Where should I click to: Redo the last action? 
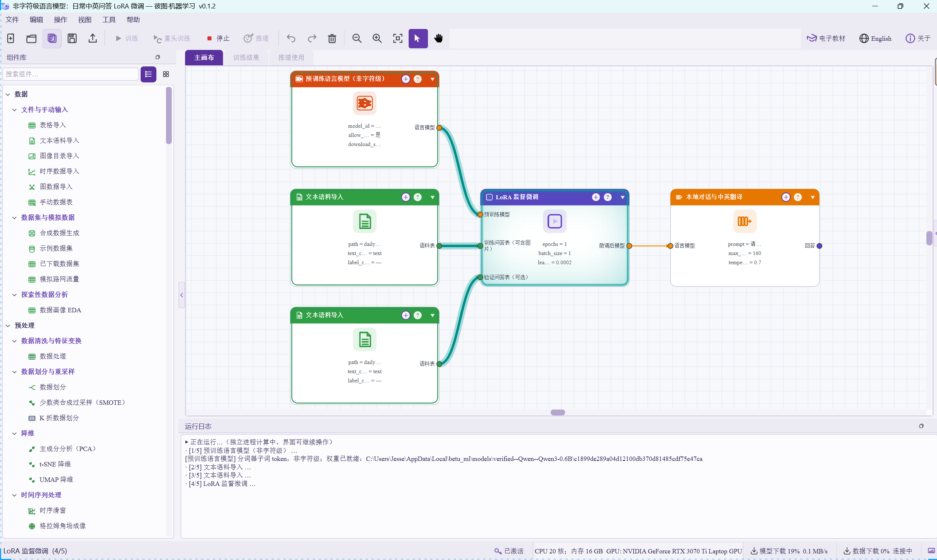click(312, 38)
